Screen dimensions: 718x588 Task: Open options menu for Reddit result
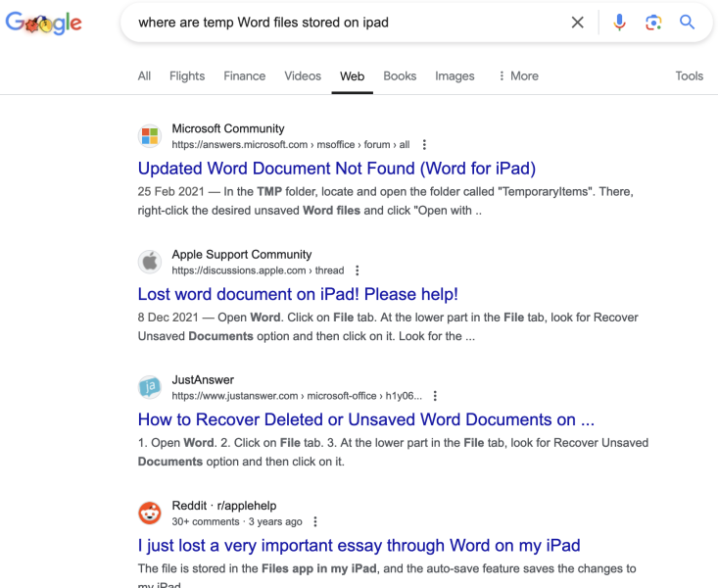pos(315,521)
